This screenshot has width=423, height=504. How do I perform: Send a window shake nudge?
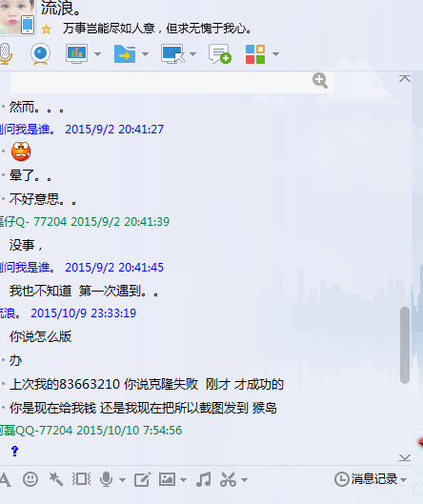coord(81,479)
